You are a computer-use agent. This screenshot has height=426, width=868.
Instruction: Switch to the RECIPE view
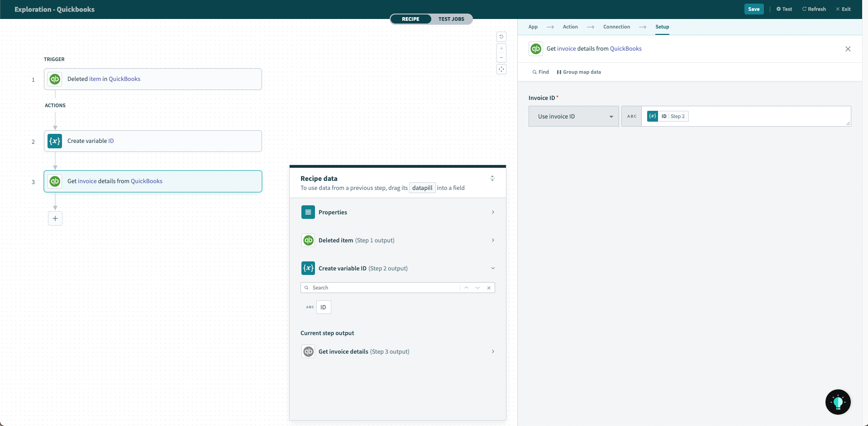coord(410,19)
